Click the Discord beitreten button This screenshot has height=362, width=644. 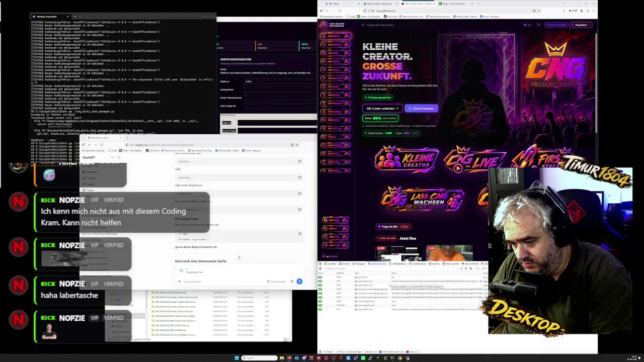coord(422,108)
